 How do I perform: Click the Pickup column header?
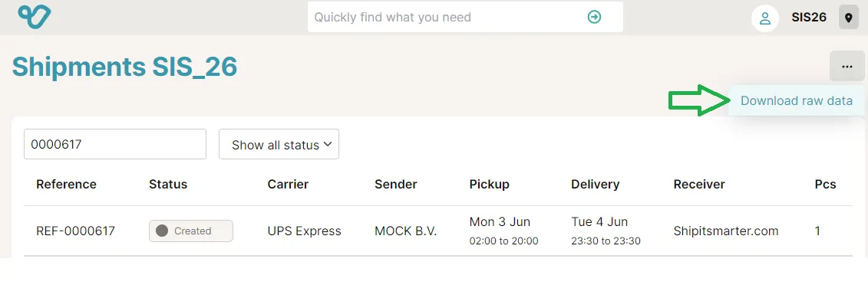[x=490, y=185]
